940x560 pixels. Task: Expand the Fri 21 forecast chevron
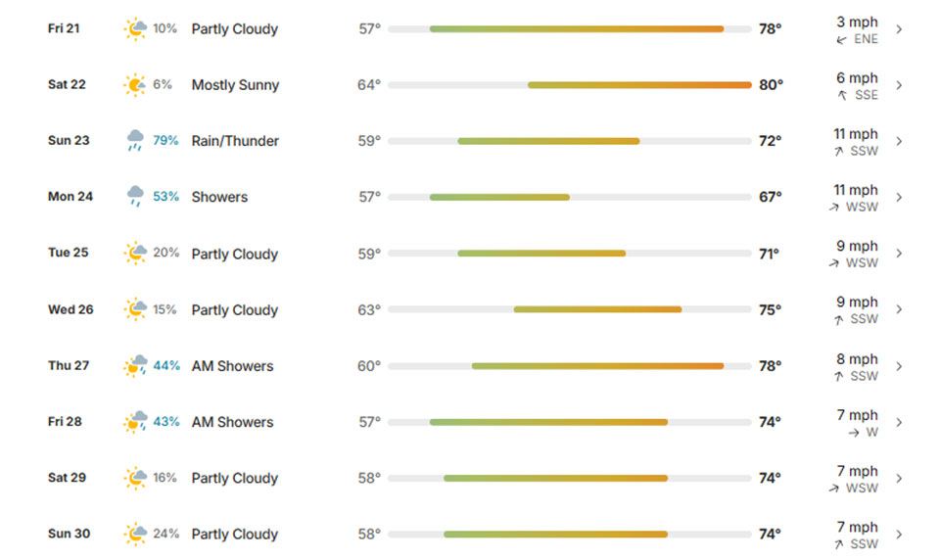(899, 28)
